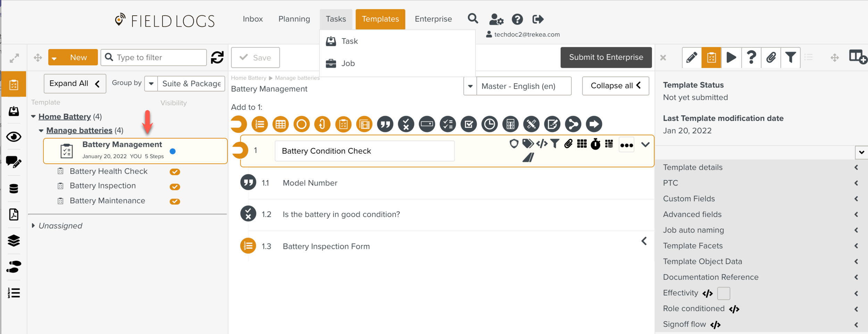
Task: Expand the Unassigned tree group
Action: point(33,226)
